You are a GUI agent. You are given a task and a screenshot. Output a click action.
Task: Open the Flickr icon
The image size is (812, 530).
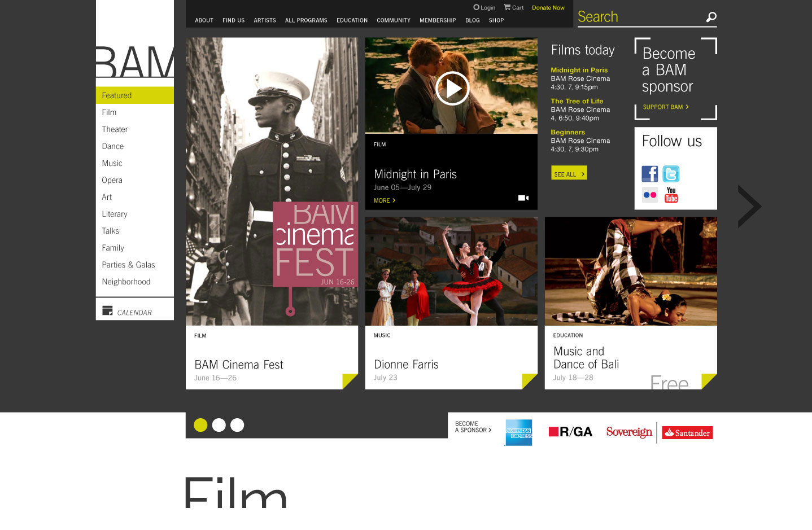point(649,195)
